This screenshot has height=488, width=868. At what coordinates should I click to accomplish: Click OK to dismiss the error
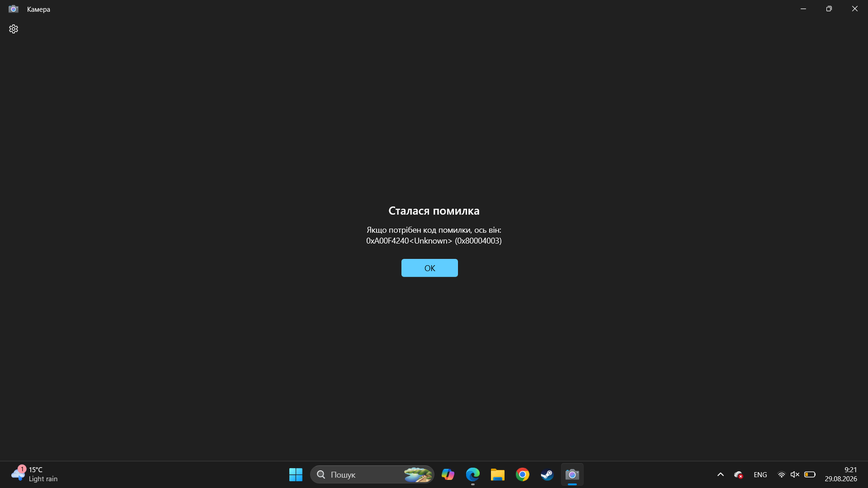[x=429, y=268]
